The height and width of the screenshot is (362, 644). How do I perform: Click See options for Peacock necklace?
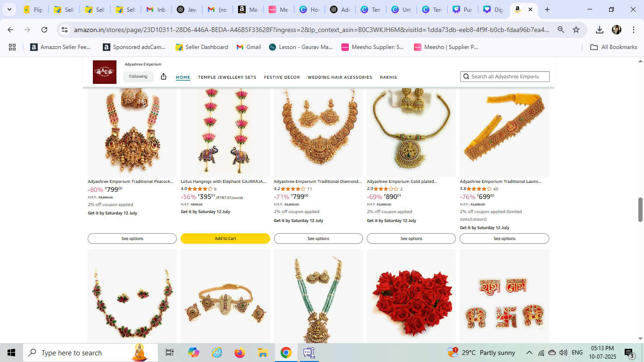[132, 239]
